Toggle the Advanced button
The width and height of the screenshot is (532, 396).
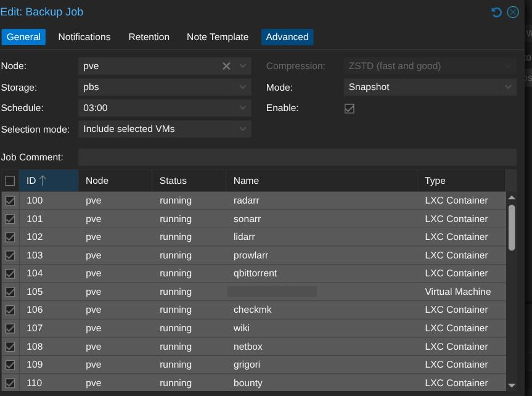287,36
